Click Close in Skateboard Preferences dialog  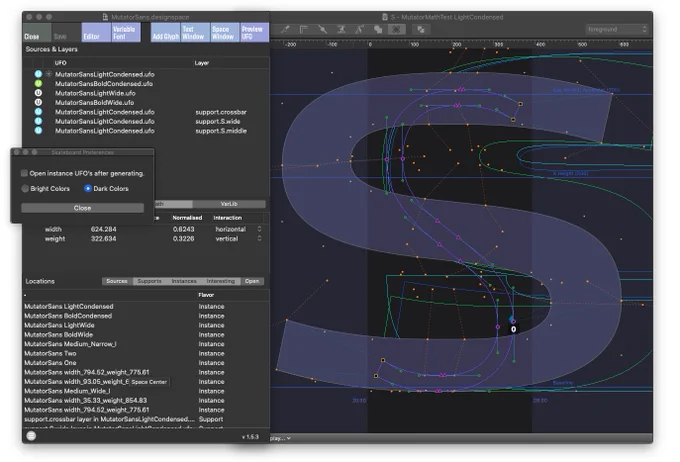[82, 208]
